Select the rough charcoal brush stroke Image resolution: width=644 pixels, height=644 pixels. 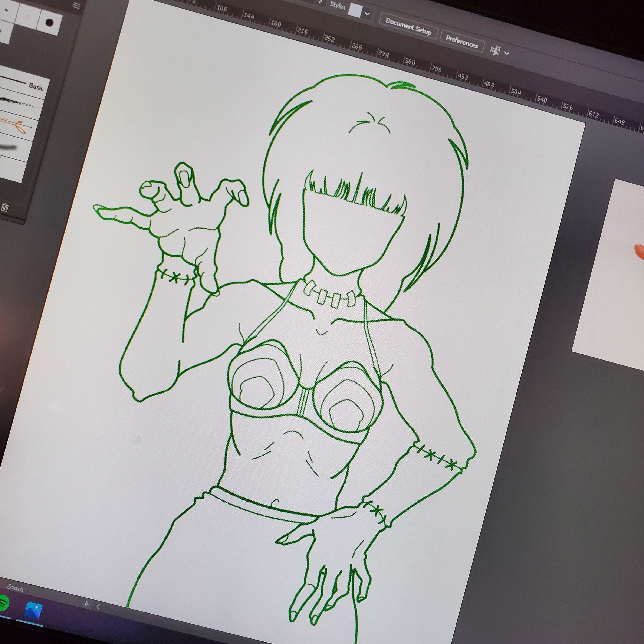21,104
